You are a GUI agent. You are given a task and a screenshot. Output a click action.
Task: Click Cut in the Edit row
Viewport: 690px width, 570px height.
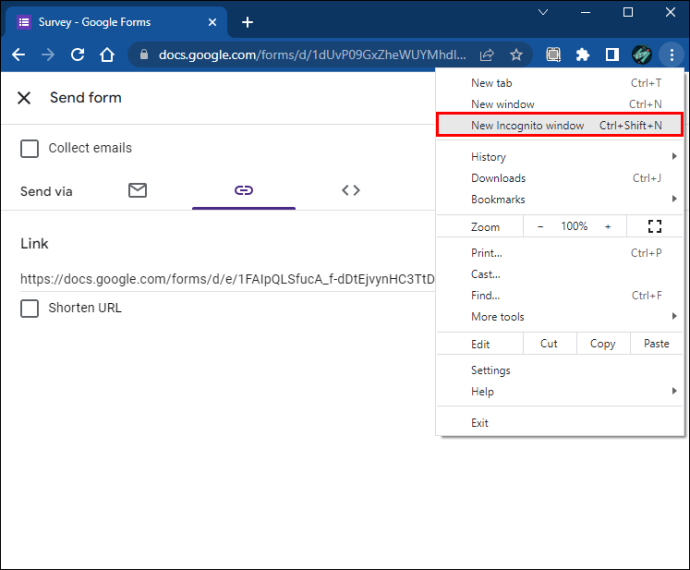[x=549, y=343]
